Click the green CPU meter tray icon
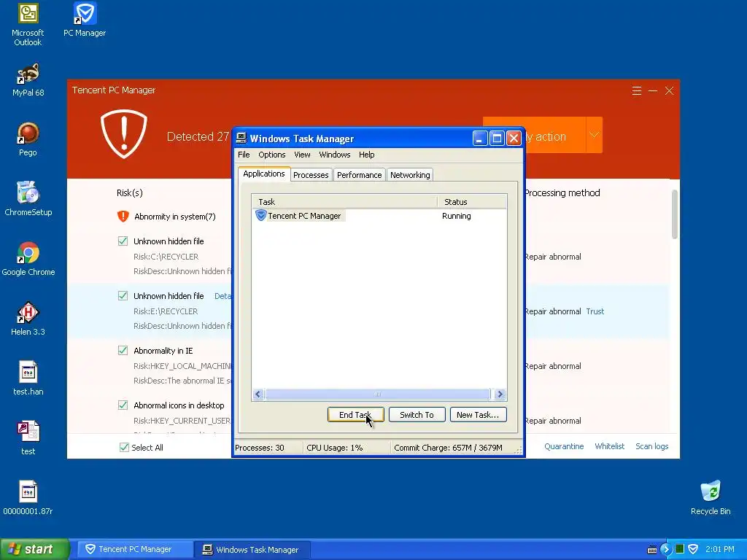This screenshot has height=560, width=747. (x=680, y=549)
